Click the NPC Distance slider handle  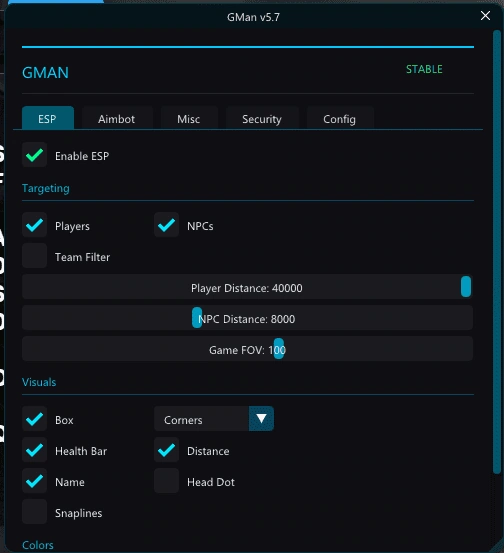[197, 317]
